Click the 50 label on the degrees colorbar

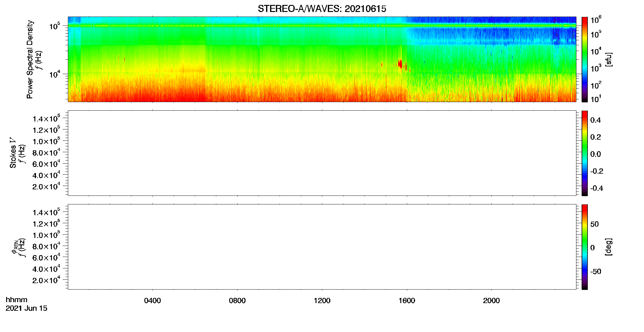point(595,224)
